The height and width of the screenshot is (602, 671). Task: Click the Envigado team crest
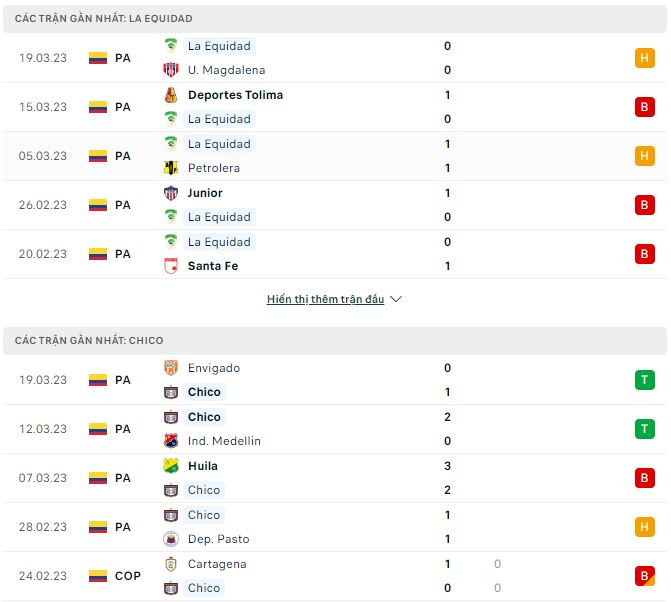[170, 368]
